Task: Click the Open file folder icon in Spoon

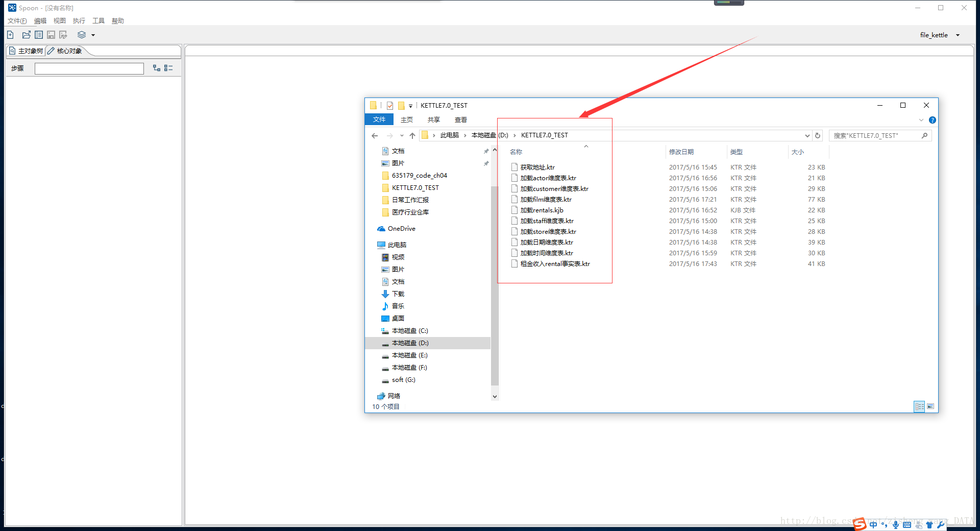Action: pyautogui.click(x=26, y=35)
